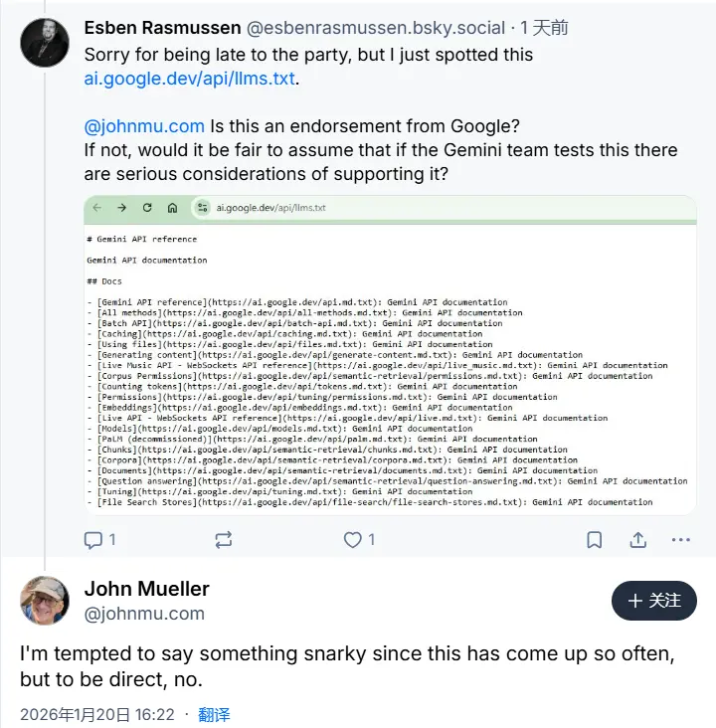
Task: Click the @johnmu.com mention link
Action: point(144,126)
